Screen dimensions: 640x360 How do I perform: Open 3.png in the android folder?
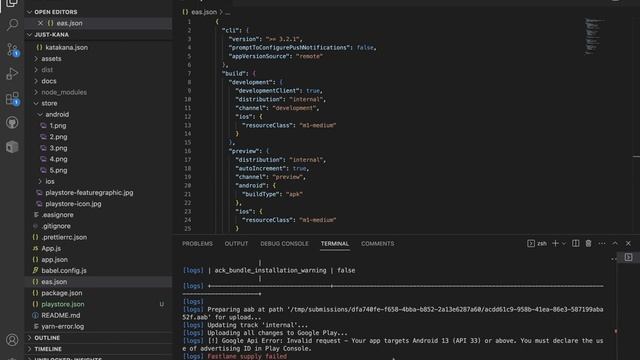click(58, 148)
